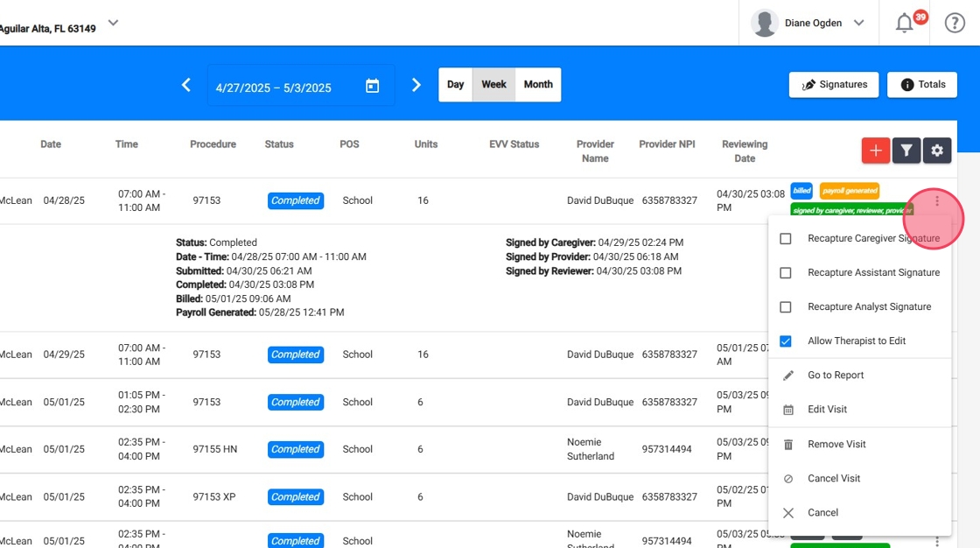Uncheck Allow Therapist to Edit
The height and width of the screenshot is (548, 980).
[x=786, y=341]
